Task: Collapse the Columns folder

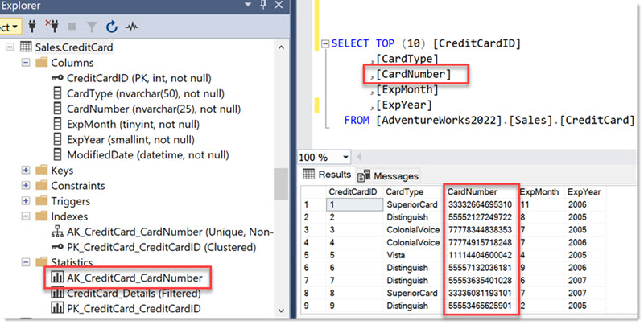Action: [27, 63]
